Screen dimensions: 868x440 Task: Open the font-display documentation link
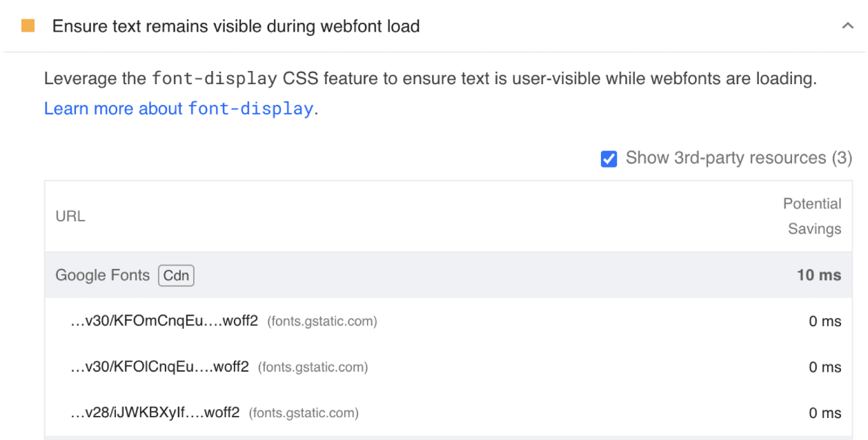[x=177, y=108]
